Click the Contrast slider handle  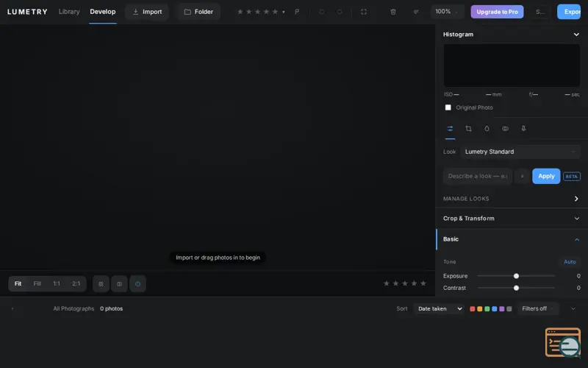pyautogui.click(x=516, y=288)
